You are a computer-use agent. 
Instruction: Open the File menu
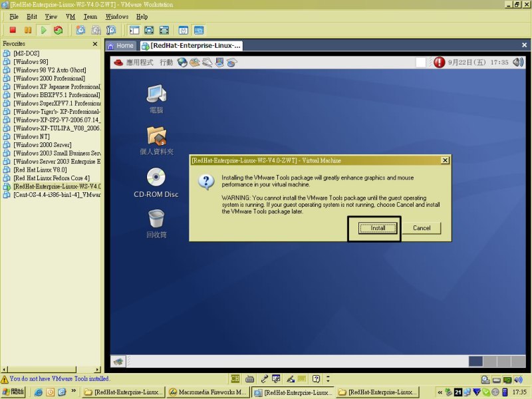tap(14, 17)
